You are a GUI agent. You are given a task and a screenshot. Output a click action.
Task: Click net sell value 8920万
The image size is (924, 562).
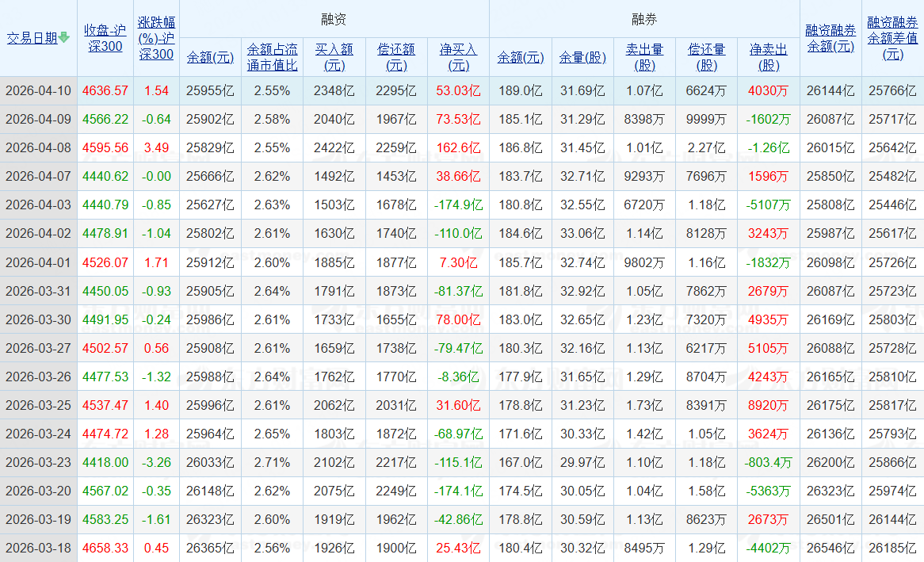[769, 405]
